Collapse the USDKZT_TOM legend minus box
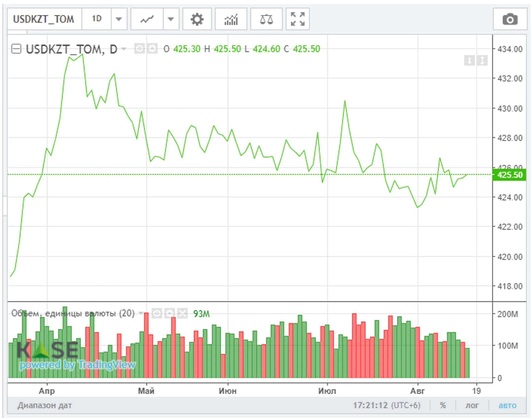 [17, 49]
